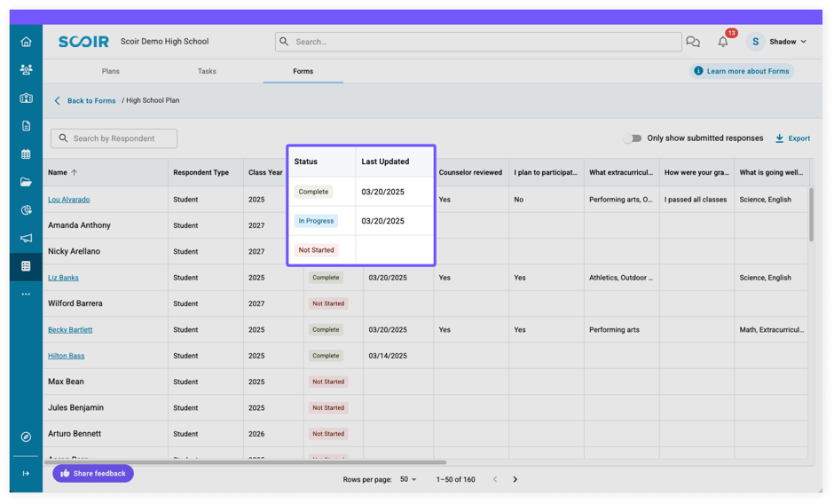
Task: Click the Export button
Action: [x=792, y=138]
